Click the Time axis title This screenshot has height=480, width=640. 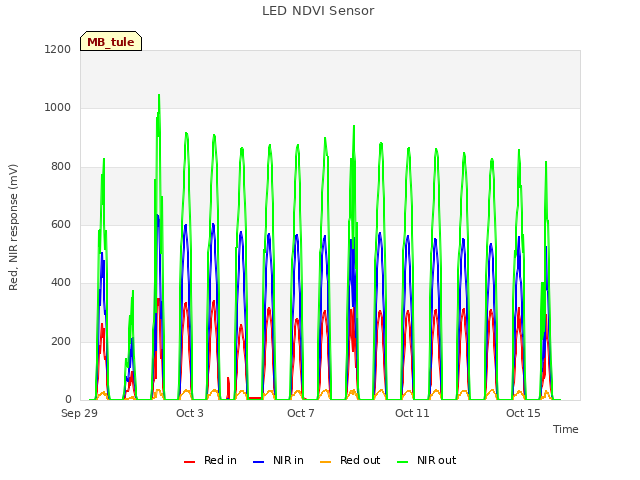coord(566,429)
